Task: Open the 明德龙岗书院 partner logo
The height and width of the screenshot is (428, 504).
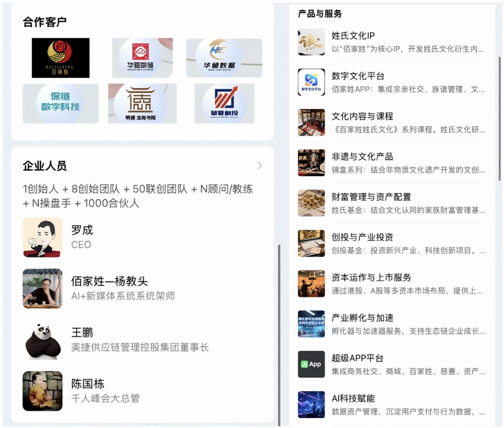Action: click(142, 103)
